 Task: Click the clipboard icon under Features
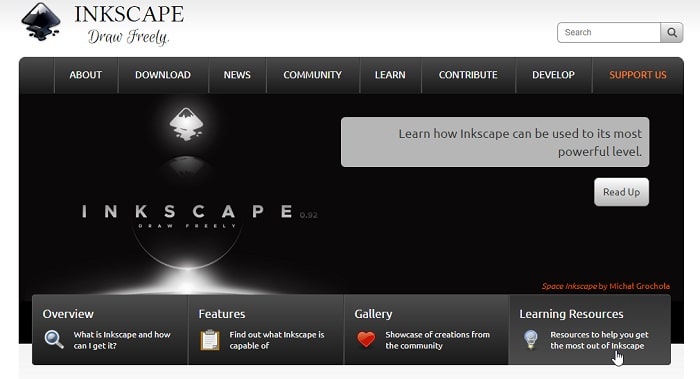coord(210,340)
